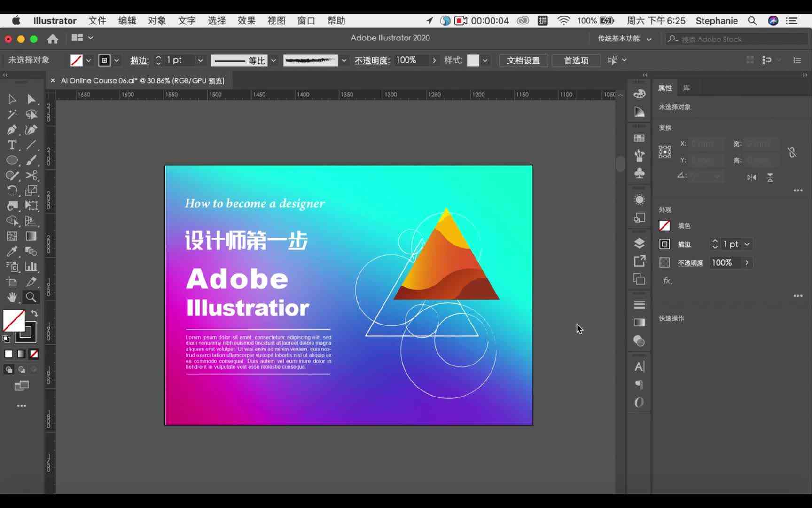
Task: Open the graphic style 样式 dropdown
Action: (x=485, y=60)
